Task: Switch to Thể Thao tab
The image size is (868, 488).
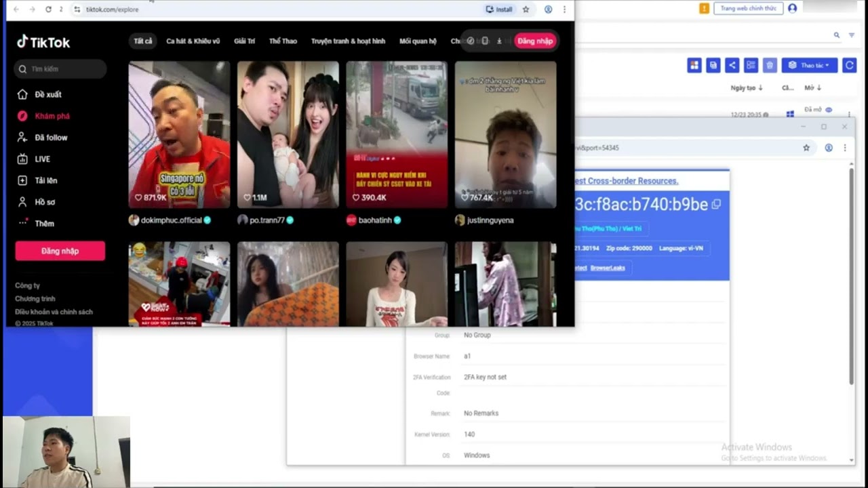Action: tap(283, 41)
